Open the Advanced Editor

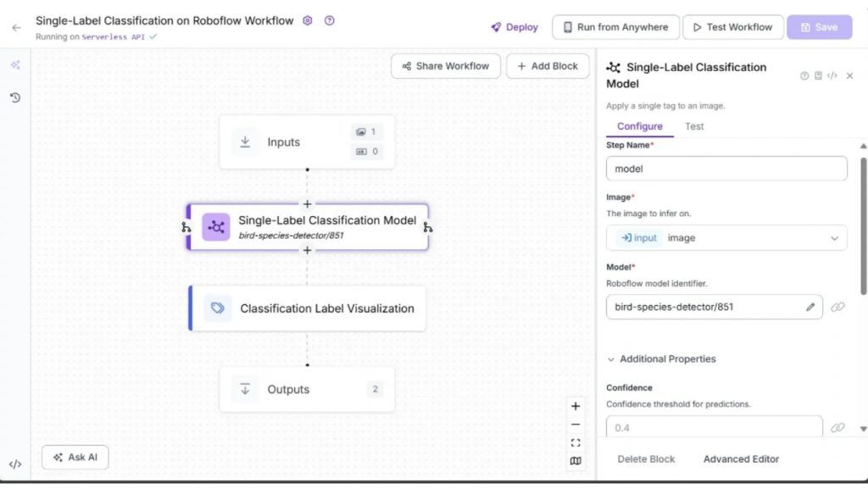pyautogui.click(x=741, y=458)
